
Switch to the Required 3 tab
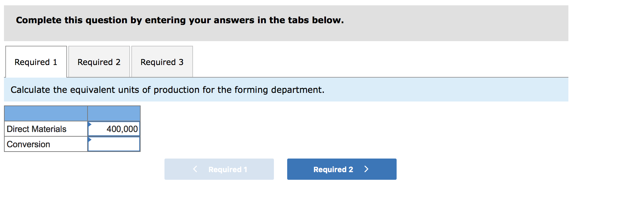click(x=162, y=62)
